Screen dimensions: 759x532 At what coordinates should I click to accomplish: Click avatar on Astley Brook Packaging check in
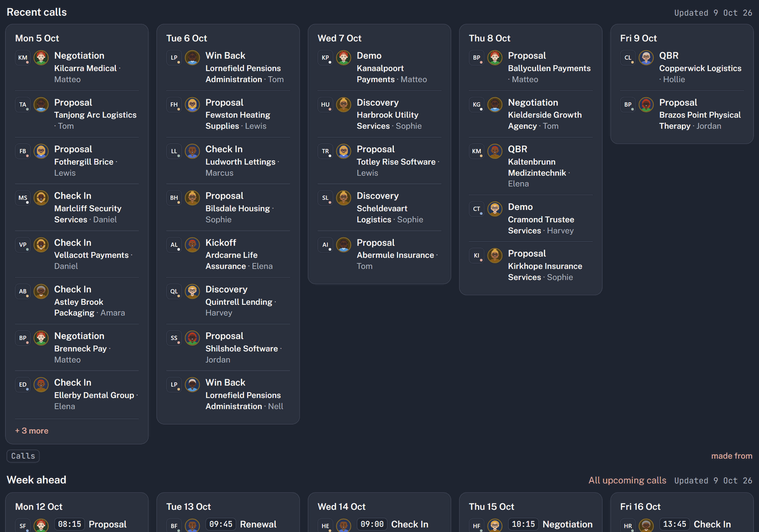point(41,292)
